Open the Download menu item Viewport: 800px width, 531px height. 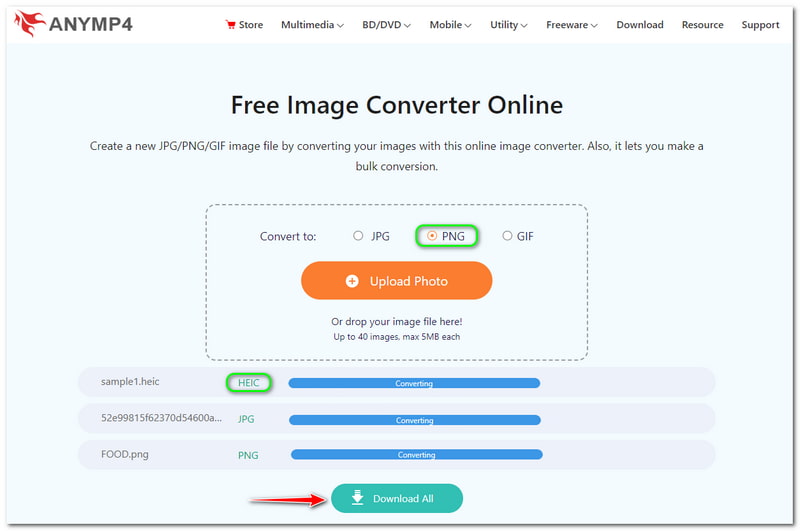click(x=640, y=24)
